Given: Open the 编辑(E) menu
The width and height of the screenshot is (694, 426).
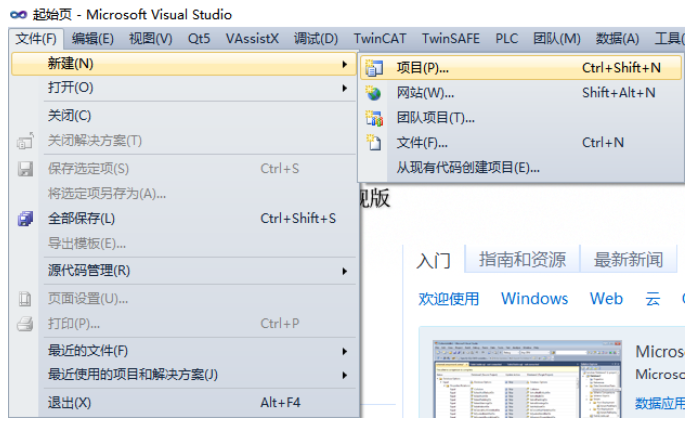Looking at the screenshot, I should click(x=93, y=39).
